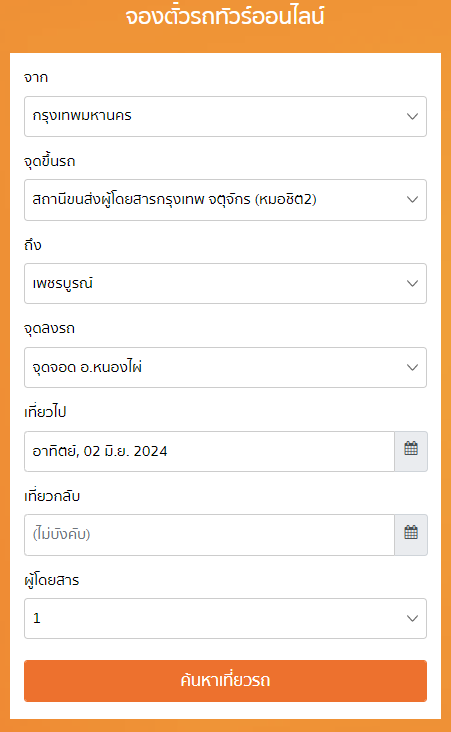
Task: Click the จุดขึ้นรถ label
Action: click(49, 161)
